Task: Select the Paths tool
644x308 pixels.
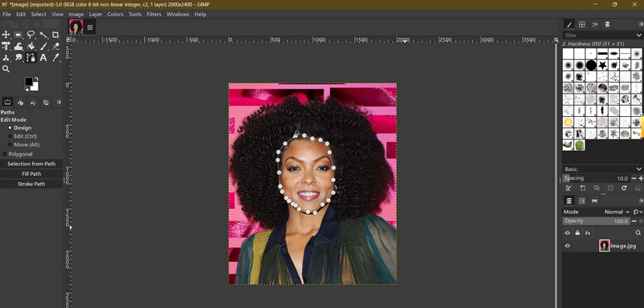Action: click(31, 57)
